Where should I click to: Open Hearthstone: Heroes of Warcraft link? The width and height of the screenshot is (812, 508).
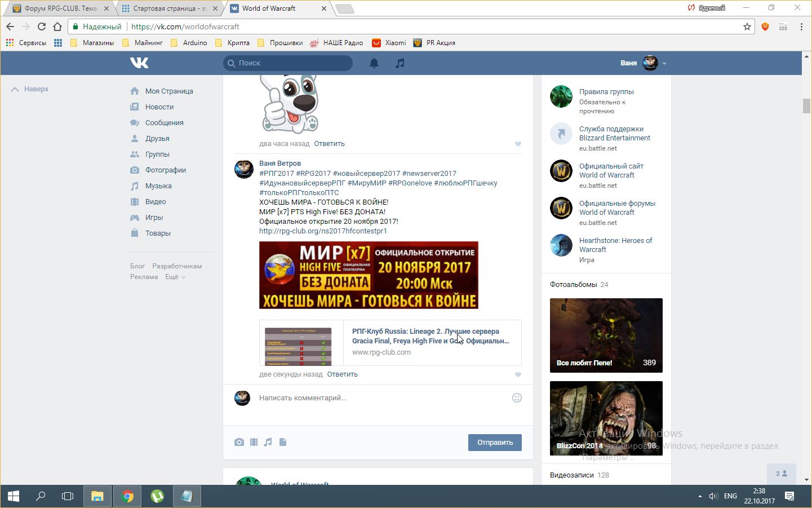pos(615,245)
